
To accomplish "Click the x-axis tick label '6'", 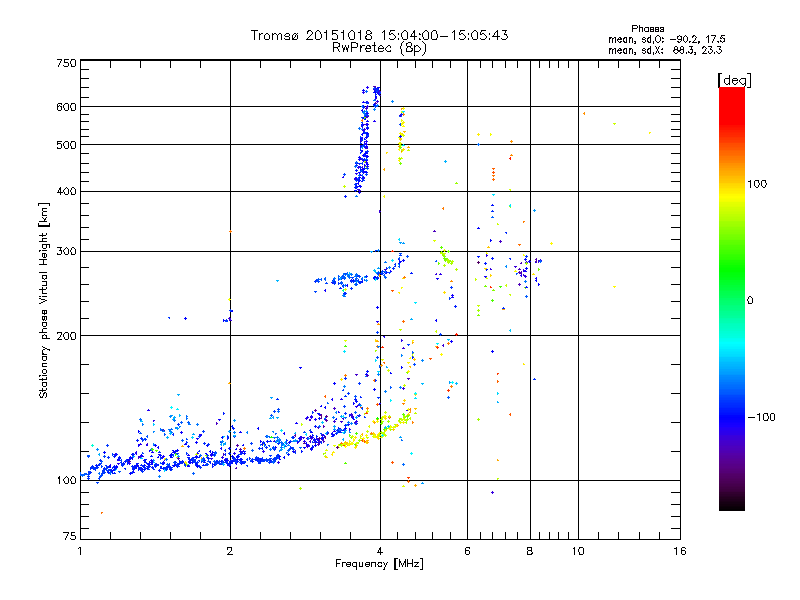I will 467,551.
